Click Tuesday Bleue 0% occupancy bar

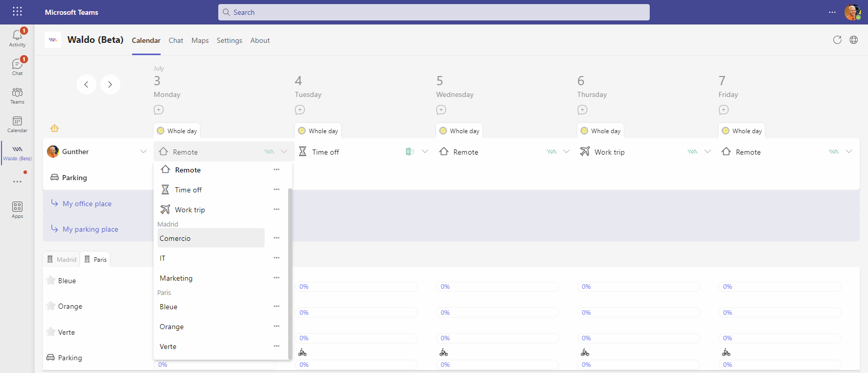[356, 287]
